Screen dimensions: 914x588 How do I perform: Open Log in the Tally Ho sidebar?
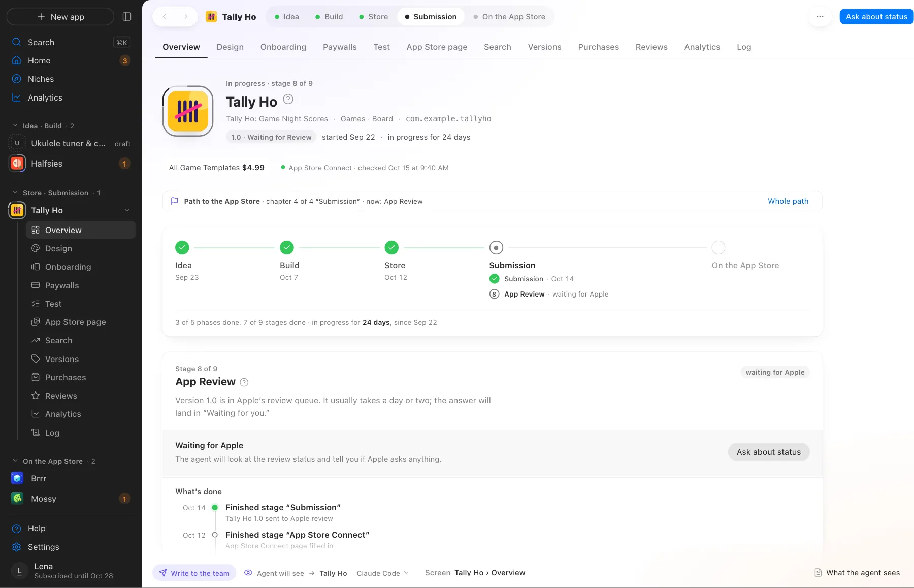point(81,433)
